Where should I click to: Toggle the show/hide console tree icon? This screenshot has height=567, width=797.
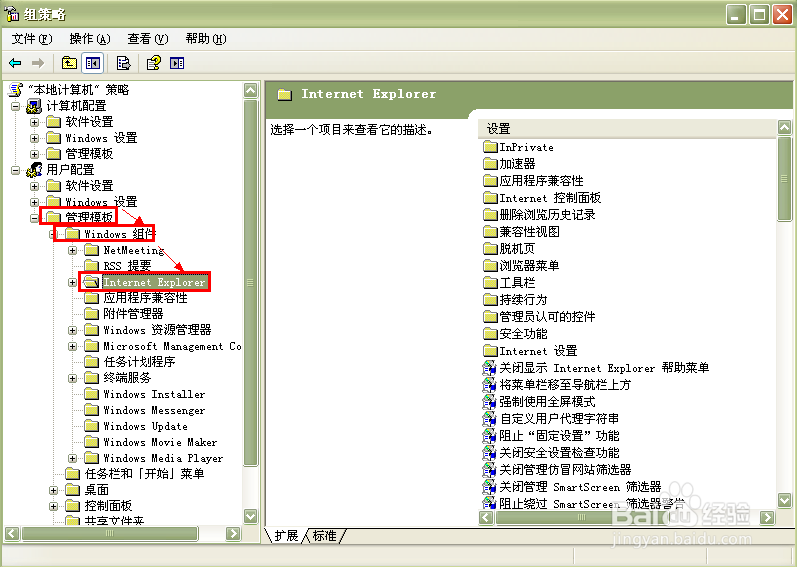[93, 63]
